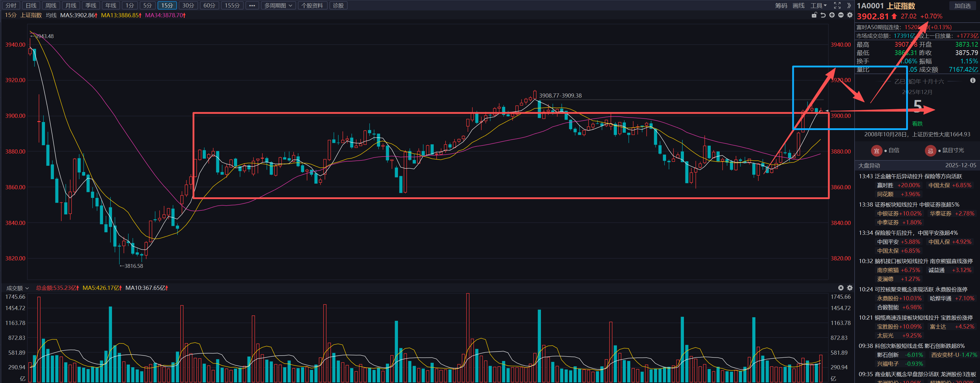Viewport: 980px width, 383px height.
Task: Open the 多周期图 dropdown
Action: coord(278,5)
